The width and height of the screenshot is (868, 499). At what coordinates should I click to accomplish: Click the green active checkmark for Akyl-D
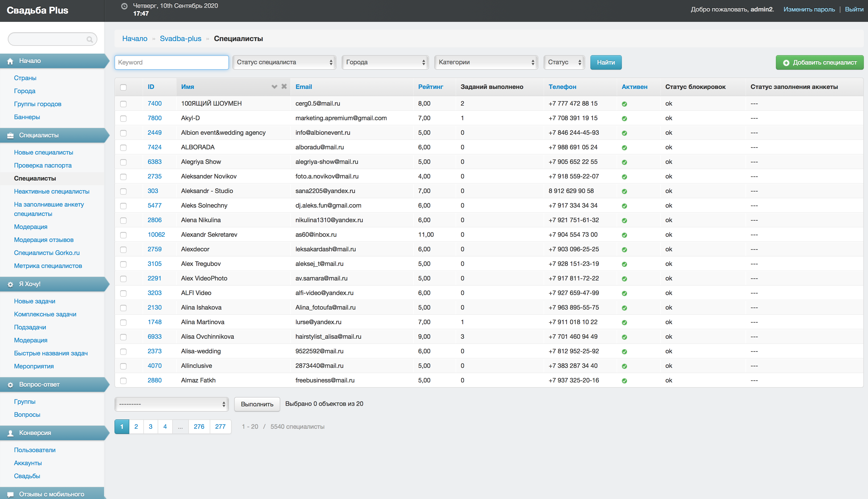pos(624,119)
